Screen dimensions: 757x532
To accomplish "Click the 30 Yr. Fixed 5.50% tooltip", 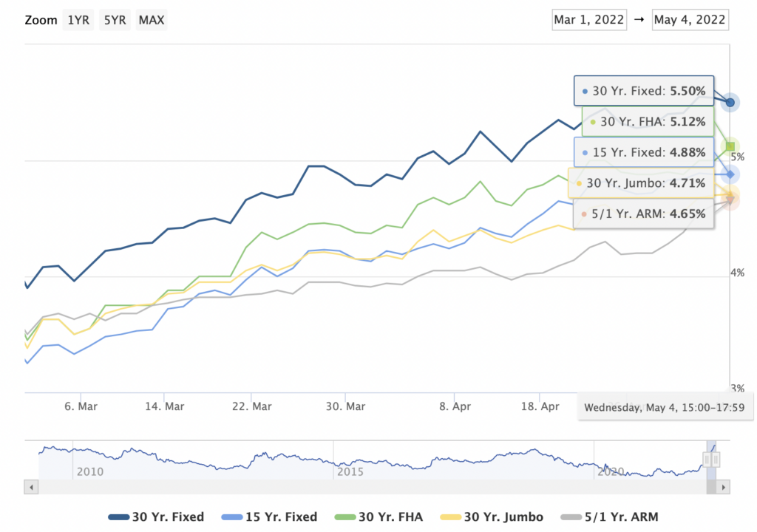I will tap(644, 91).
